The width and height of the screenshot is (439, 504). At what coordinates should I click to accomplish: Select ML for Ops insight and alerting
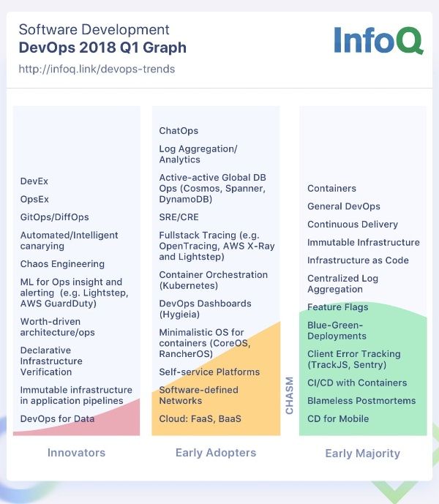[75, 293]
